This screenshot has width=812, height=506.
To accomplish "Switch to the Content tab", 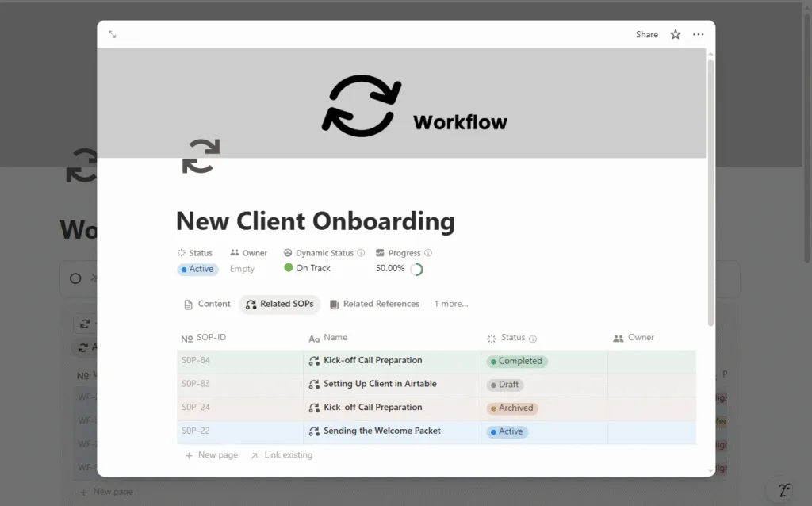I will tap(207, 304).
